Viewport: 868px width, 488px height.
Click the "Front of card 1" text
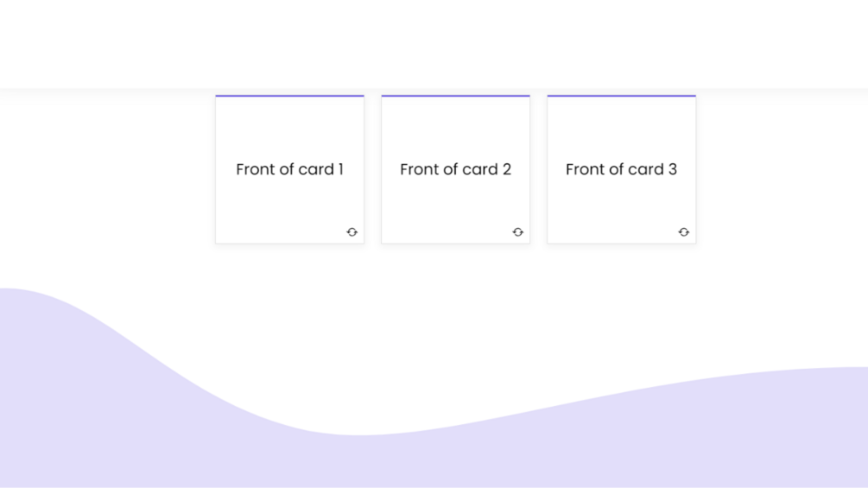click(x=289, y=169)
